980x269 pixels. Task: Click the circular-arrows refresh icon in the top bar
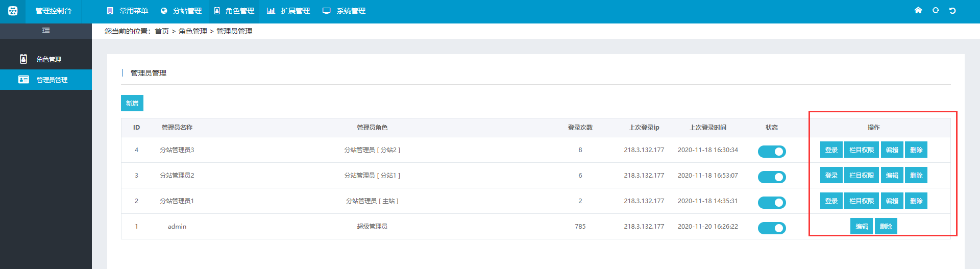point(936,10)
